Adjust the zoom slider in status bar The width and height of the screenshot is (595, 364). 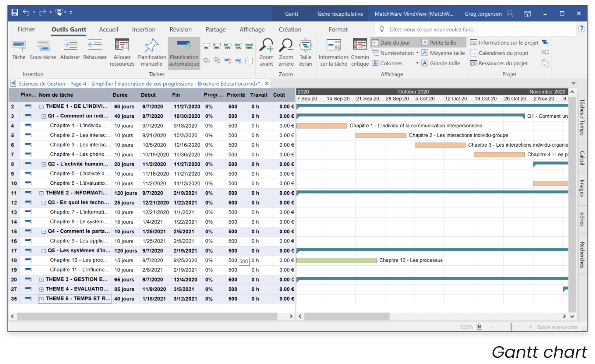pos(511,327)
